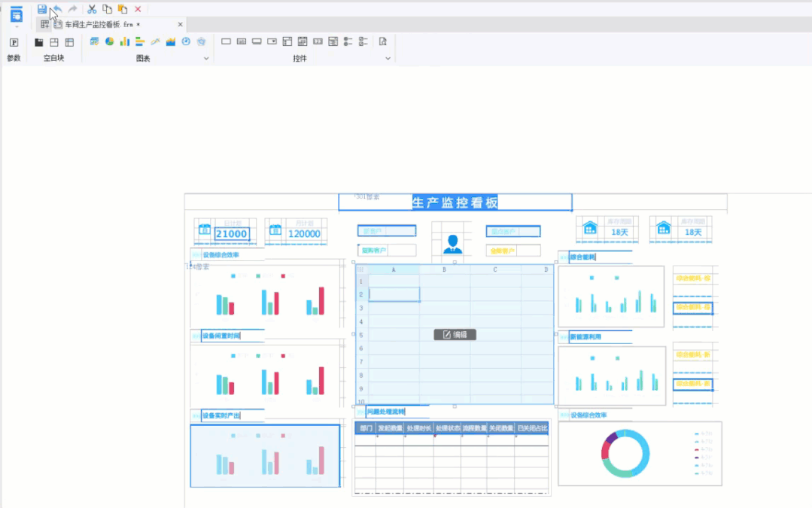Screen dimensions: 812x508
Task: Click the 关闭数量 table header
Action: pos(500,428)
